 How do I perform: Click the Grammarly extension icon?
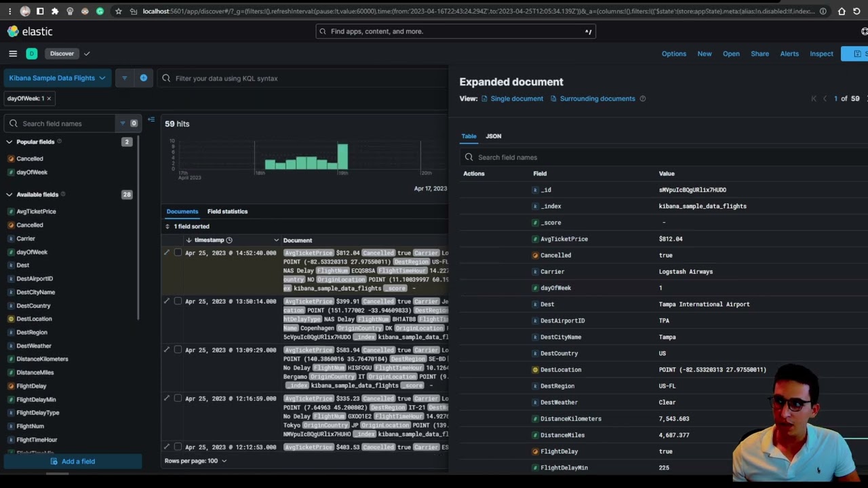click(x=100, y=12)
